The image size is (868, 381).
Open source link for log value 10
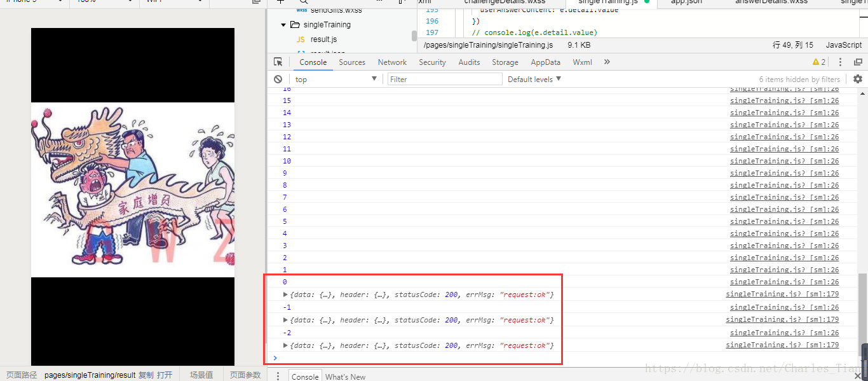pyautogui.click(x=784, y=161)
